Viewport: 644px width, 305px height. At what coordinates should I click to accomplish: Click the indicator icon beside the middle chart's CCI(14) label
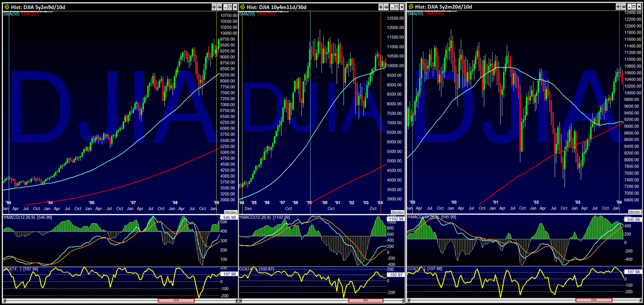[240, 268]
